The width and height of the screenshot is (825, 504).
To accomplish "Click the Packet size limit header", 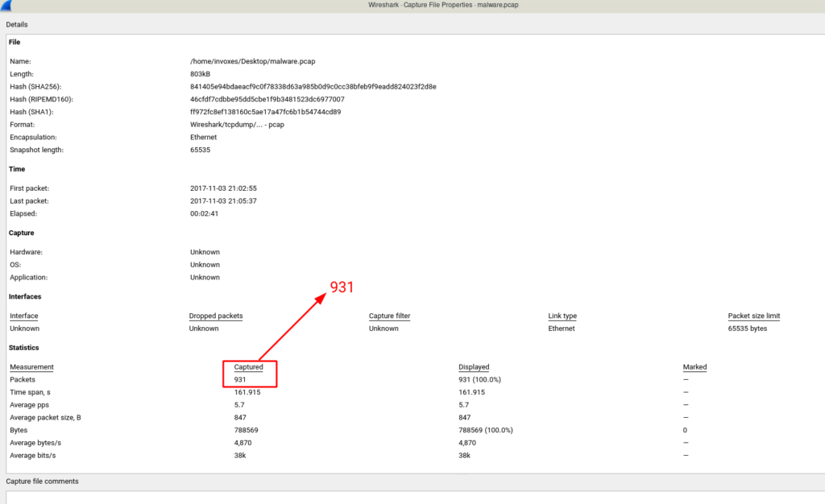I will (754, 316).
